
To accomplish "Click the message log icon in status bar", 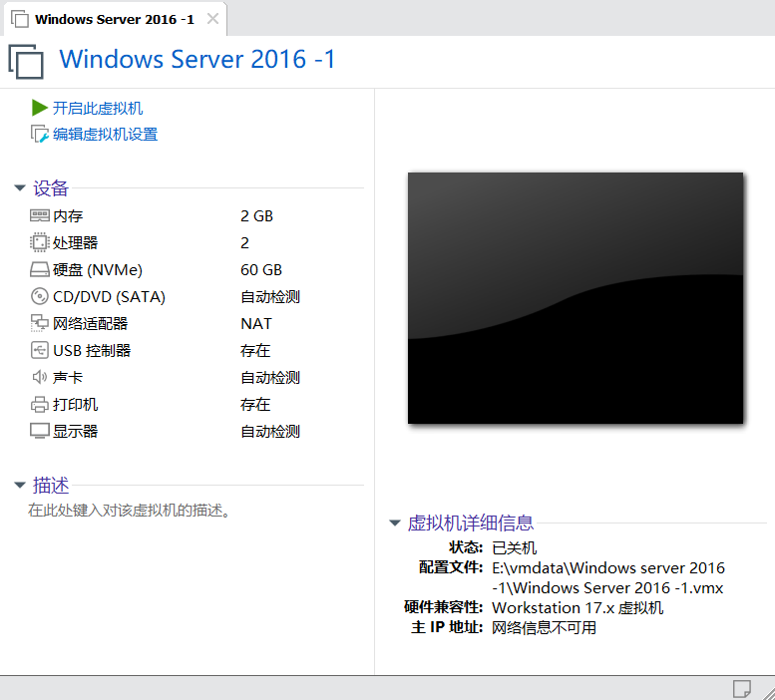I will (741, 688).
